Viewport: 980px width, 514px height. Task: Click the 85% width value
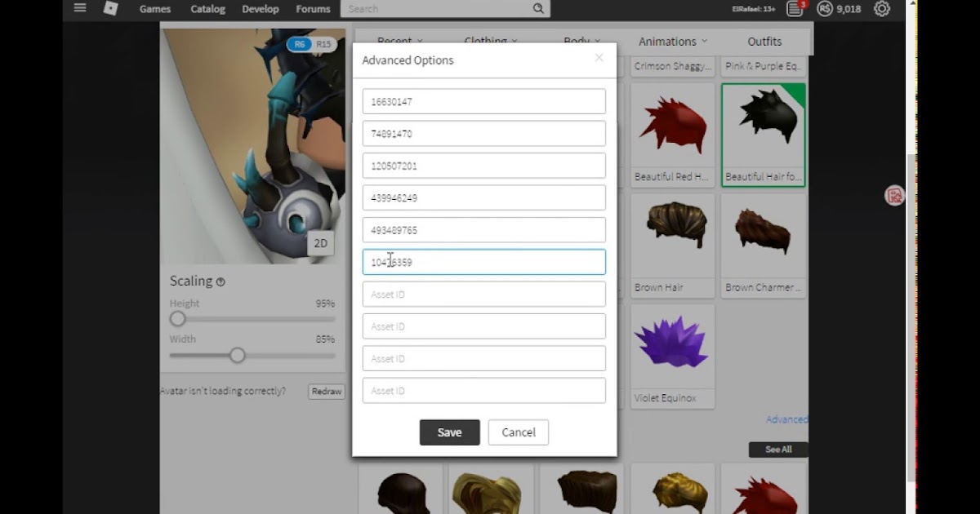coord(325,339)
